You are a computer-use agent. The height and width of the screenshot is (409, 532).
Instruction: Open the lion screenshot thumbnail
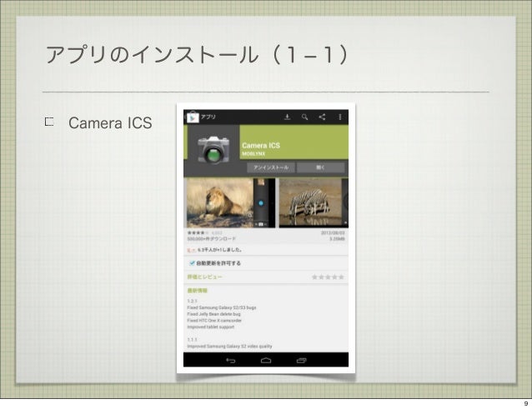coord(231,202)
